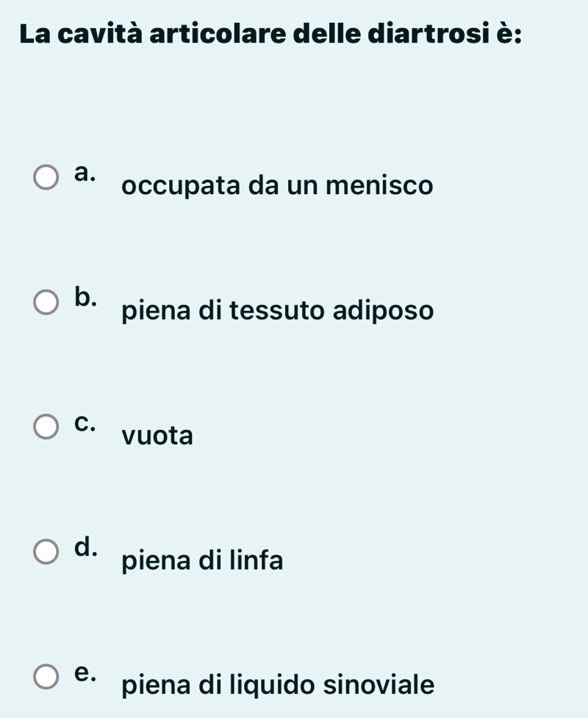
Task: Choose the radio button beside 'vuota'
Action: pos(46,428)
